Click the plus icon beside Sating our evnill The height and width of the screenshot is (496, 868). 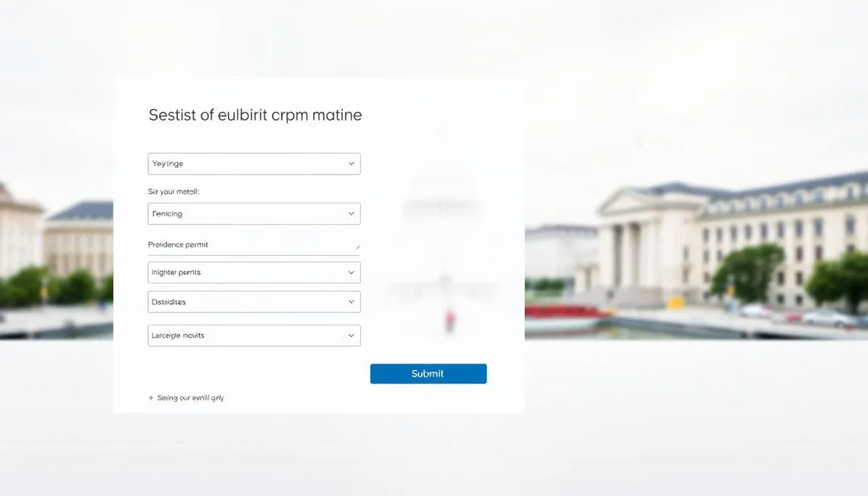[x=151, y=398]
